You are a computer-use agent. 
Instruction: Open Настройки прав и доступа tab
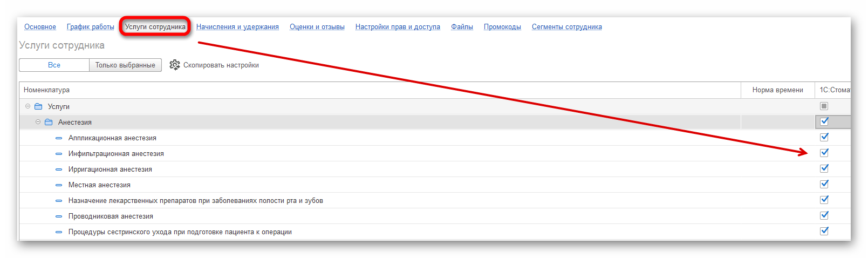(x=398, y=27)
